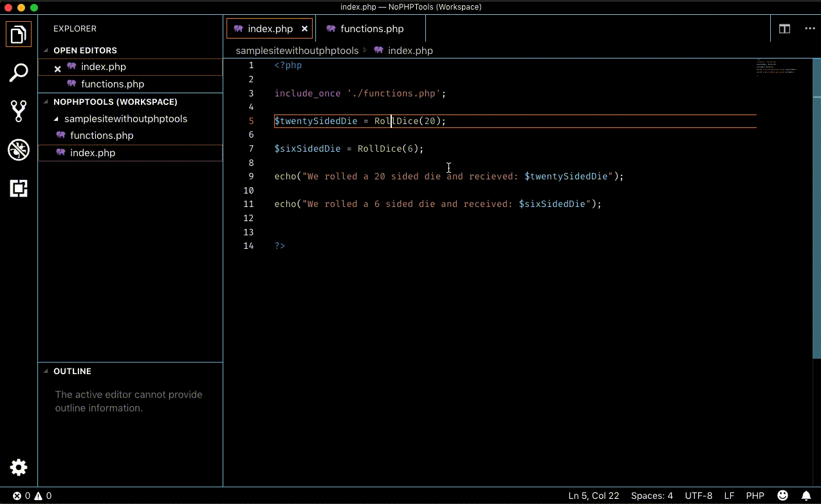Click the RollDice(20) call on line 5
This screenshot has height=504, width=821.
pyautogui.click(x=407, y=121)
